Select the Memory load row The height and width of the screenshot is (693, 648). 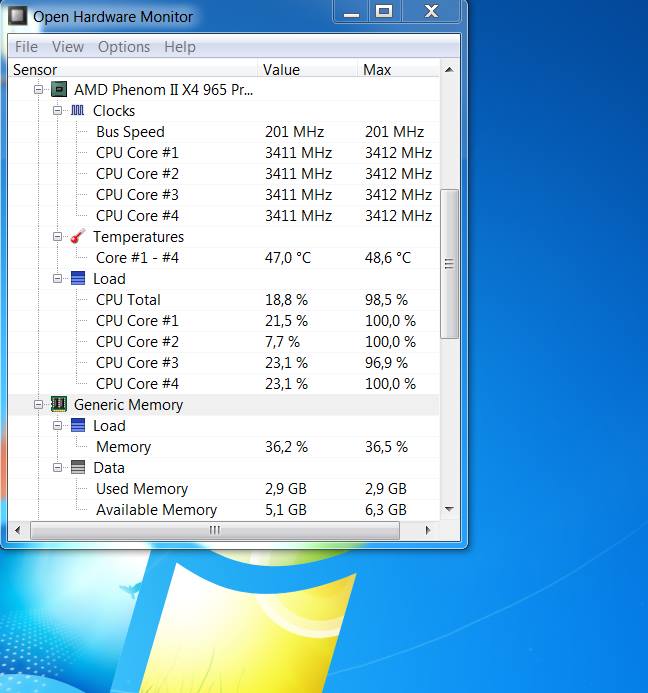[x=224, y=446]
